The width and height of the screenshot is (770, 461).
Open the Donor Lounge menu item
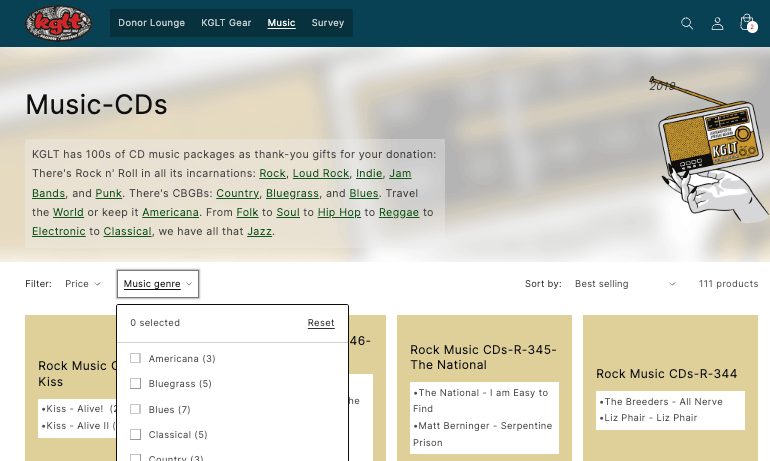tap(151, 23)
